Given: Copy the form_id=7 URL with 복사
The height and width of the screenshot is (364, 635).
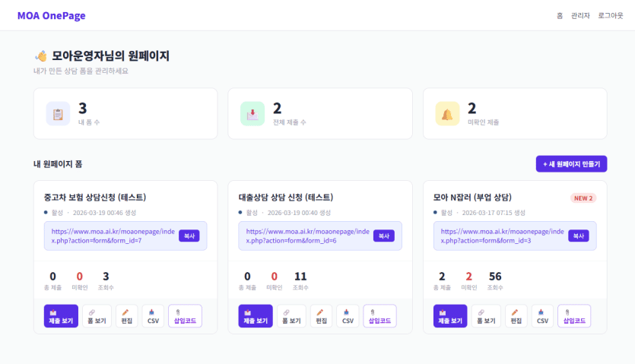Looking at the screenshot, I should click(189, 236).
